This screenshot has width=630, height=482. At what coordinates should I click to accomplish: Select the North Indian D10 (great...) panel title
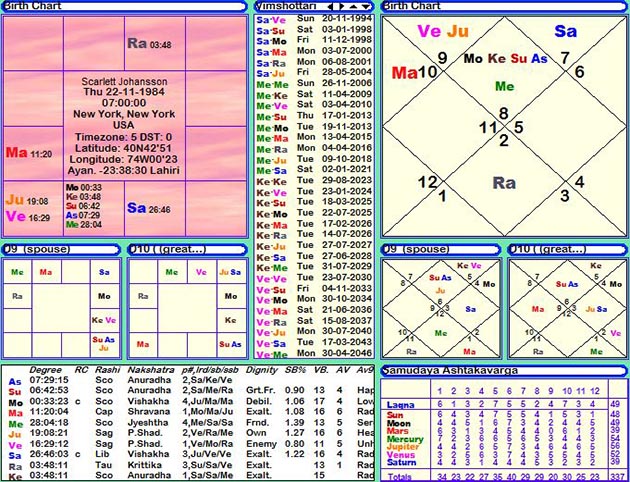coord(546,249)
